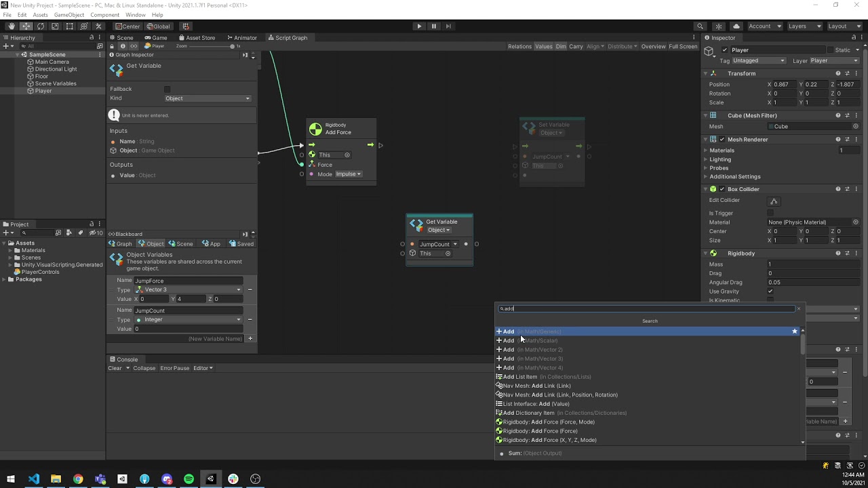Toggle Values in graph toolbar

[544, 47]
